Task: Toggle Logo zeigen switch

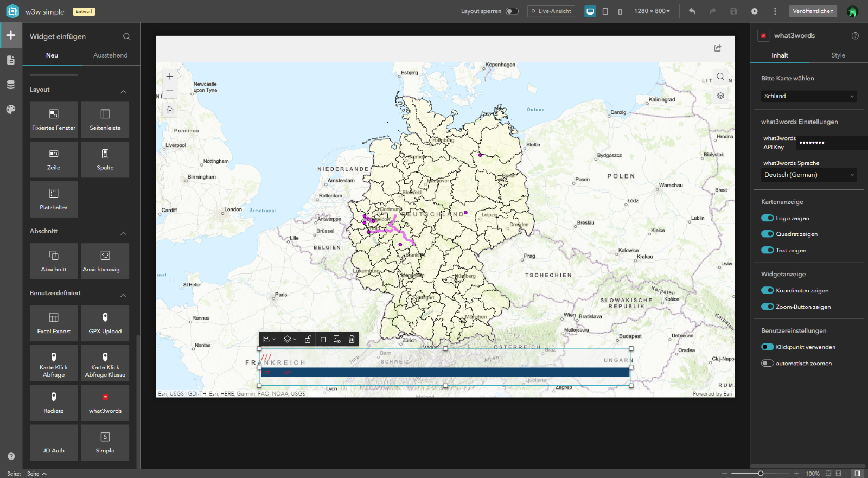Action: 767,218
